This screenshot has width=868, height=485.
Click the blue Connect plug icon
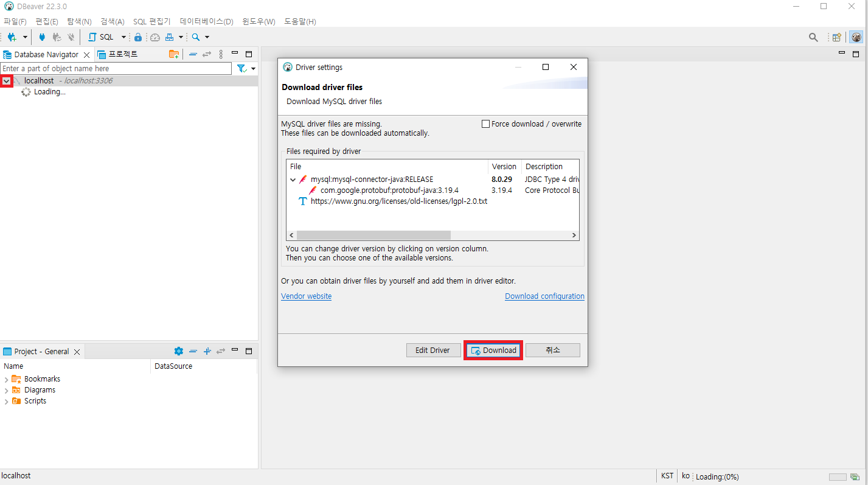pos(42,37)
